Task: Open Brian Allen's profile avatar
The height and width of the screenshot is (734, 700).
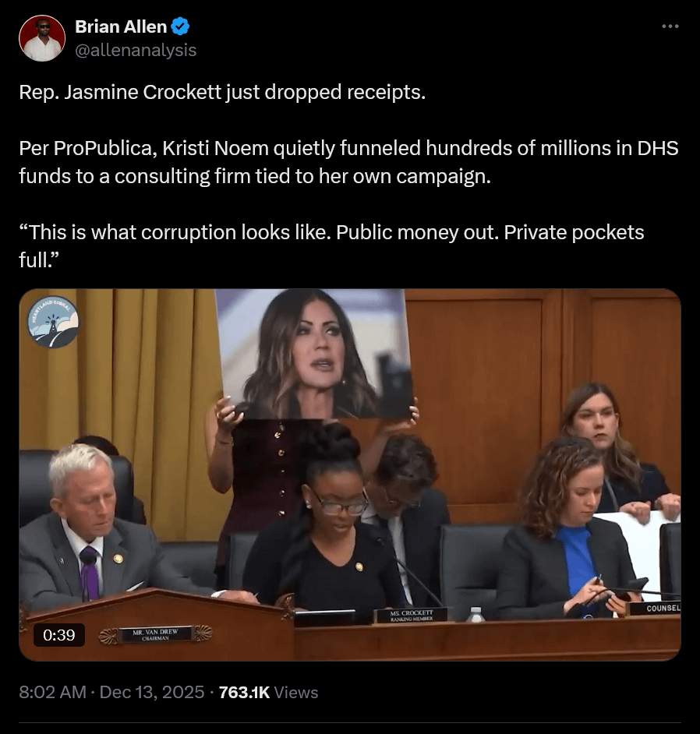Action: [x=42, y=38]
